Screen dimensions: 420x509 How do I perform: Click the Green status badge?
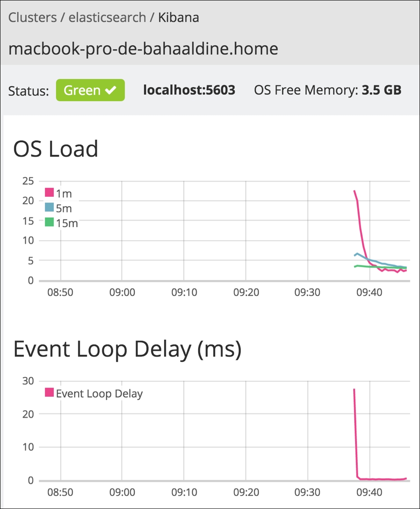pos(90,90)
